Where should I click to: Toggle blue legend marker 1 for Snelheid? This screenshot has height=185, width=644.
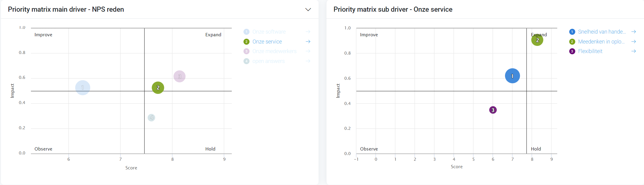[x=572, y=32]
